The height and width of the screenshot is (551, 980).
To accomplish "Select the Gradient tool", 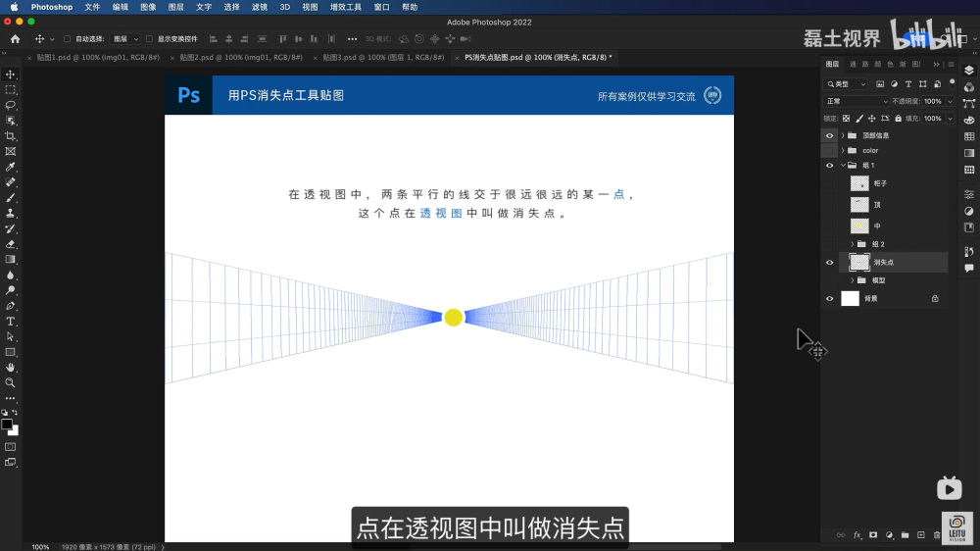I will (11, 260).
